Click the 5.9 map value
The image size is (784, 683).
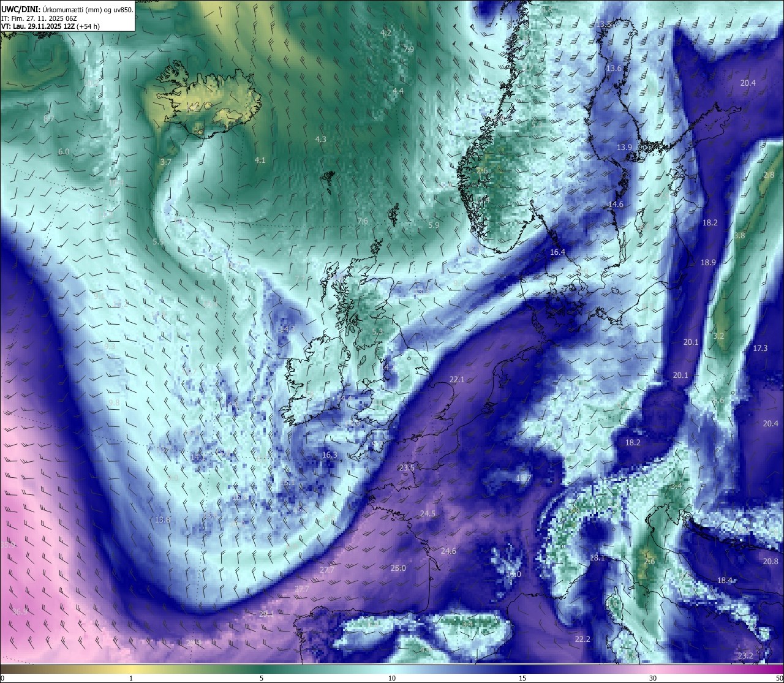tap(434, 225)
